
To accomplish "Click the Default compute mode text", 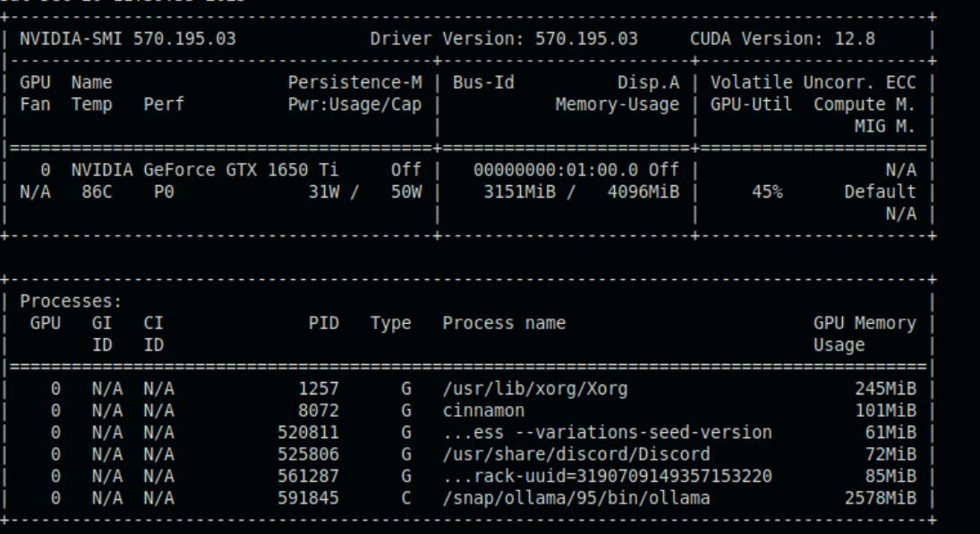I will pos(880,191).
